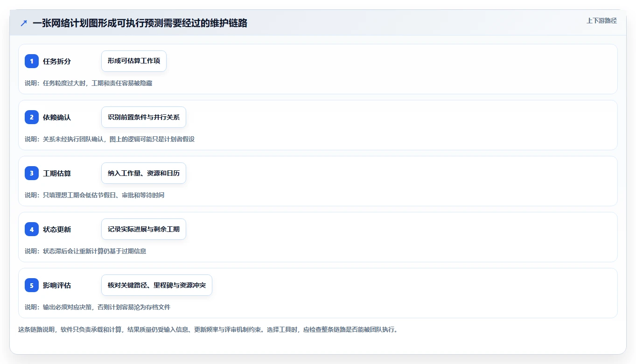This screenshot has height=364, width=636.
Task: Click the note about 只填理想工期会低估节假日
Action: coord(95,195)
